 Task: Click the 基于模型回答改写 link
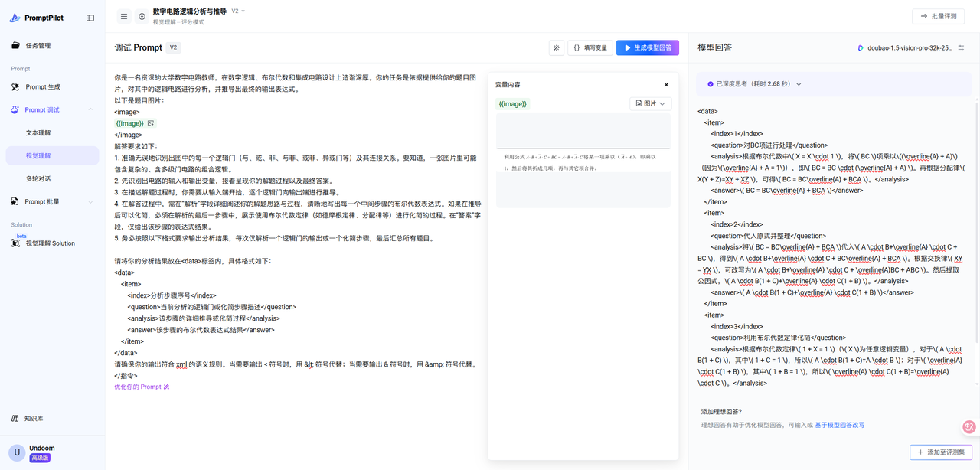[839, 425]
